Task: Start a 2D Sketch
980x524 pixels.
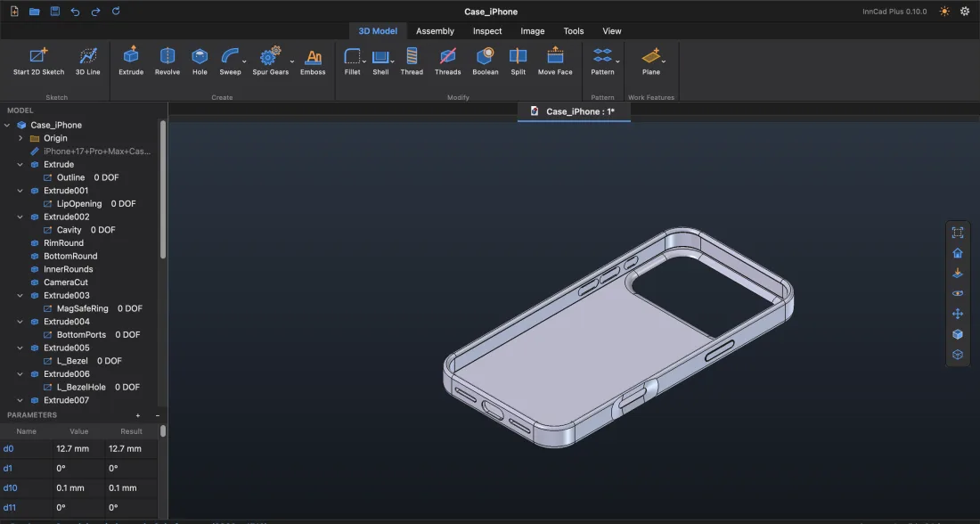Action: [x=38, y=61]
